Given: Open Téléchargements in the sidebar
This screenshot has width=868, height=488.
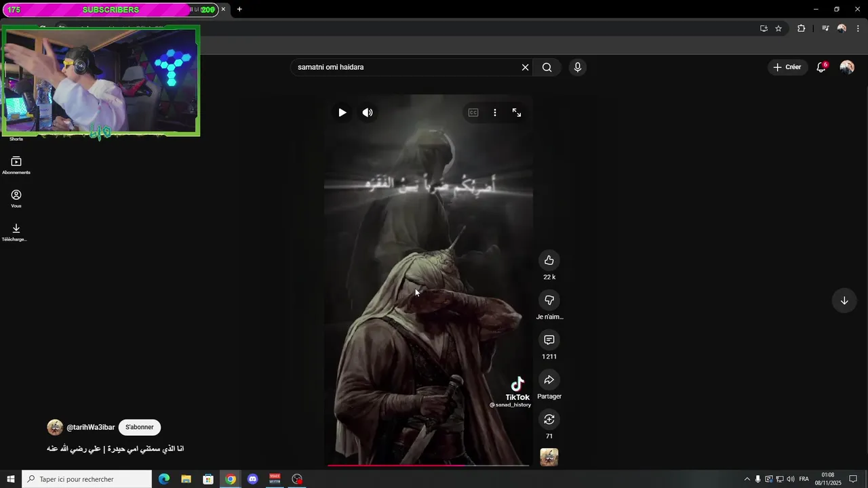Looking at the screenshot, I should pyautogui.click(x=16, y=232).
